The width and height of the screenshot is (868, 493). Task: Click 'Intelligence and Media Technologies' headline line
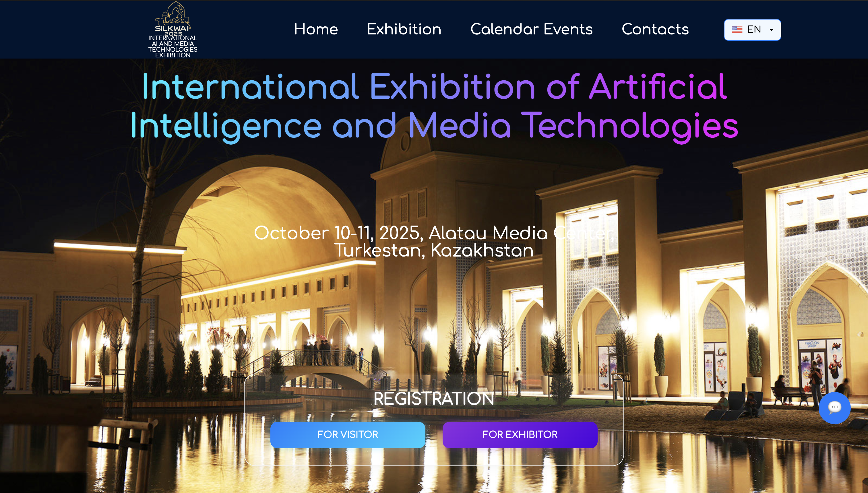pos(434,126)
